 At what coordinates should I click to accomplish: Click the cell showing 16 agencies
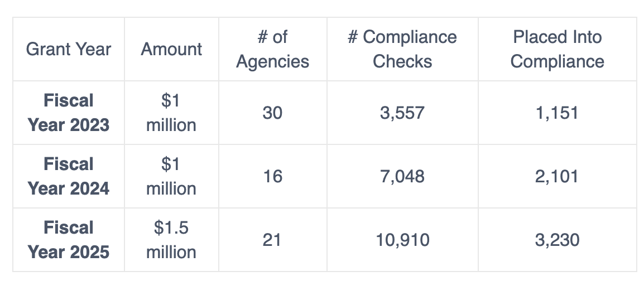tap(272, 177)
